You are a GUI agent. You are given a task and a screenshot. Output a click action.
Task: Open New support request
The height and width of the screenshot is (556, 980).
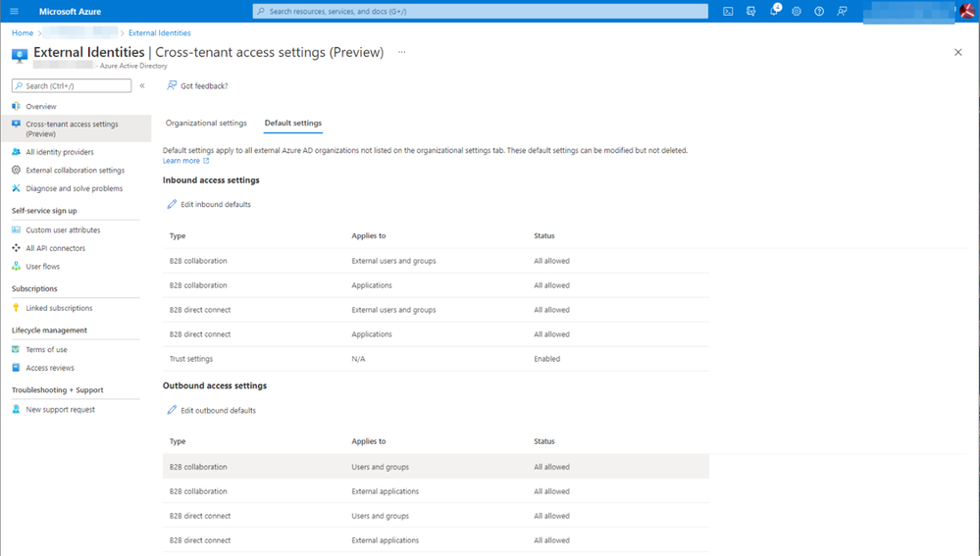[x=61, y=411]
